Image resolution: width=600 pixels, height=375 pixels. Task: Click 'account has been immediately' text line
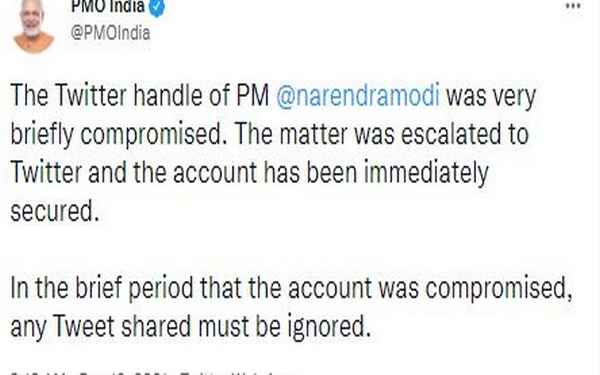331,172
